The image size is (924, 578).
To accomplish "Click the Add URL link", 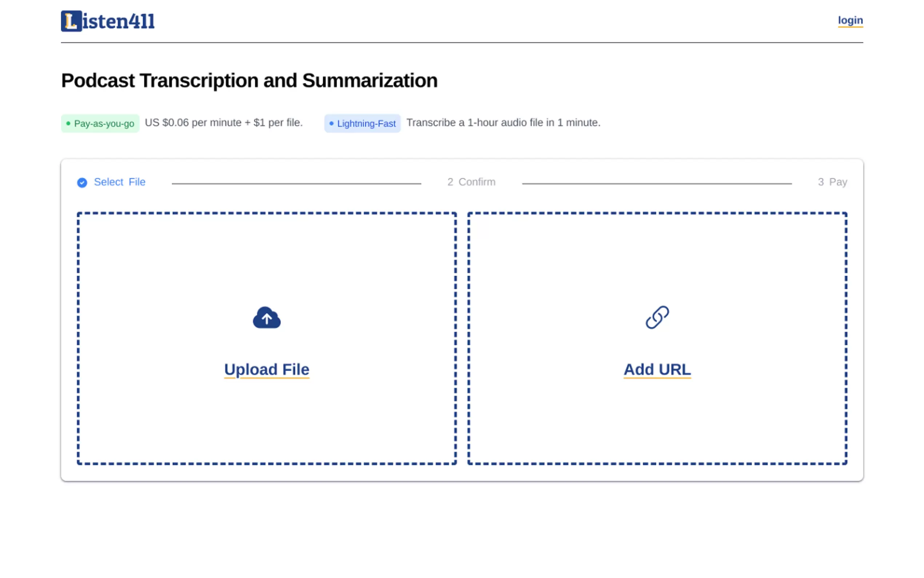I will tap(657, 369).
